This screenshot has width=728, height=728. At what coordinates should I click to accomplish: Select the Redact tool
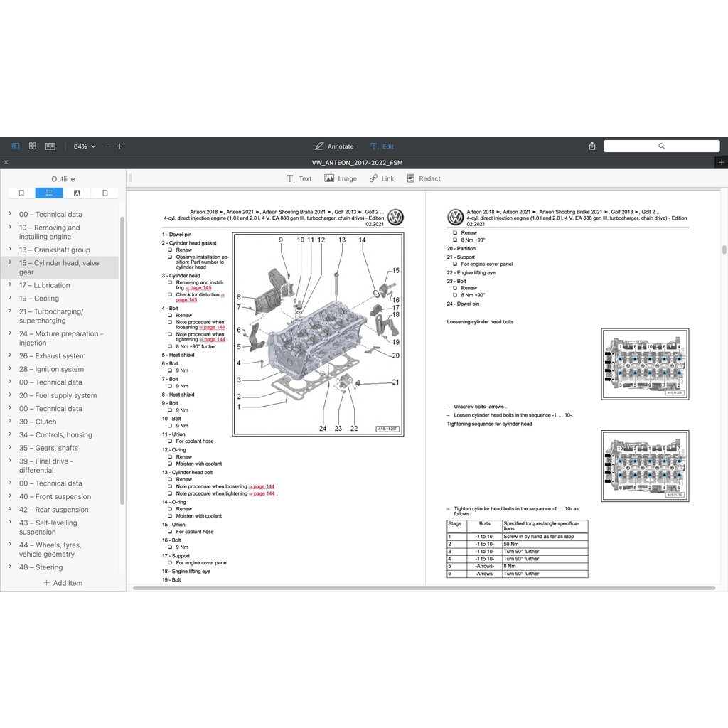tap(424, 178)
